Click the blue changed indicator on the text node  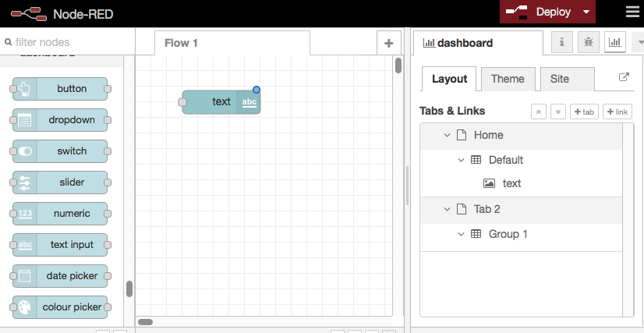(257, 90)
